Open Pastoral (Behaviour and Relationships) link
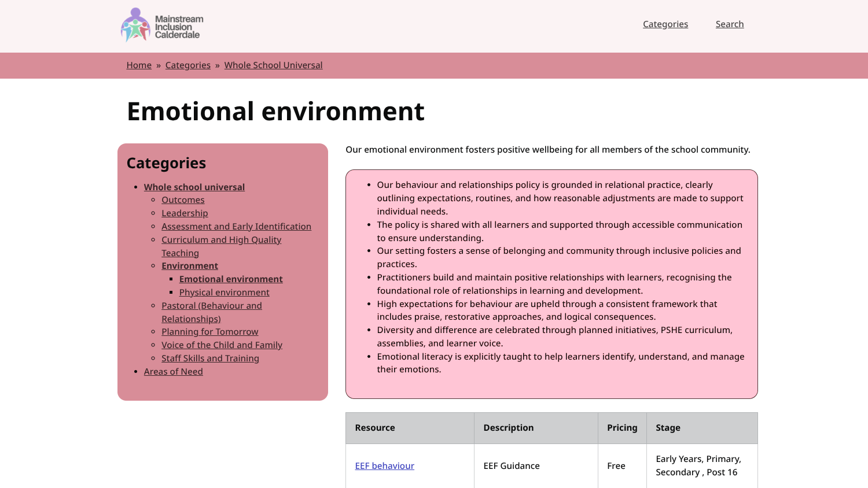The width and height of the screenshot is (868, 488). pyautogui.click(x=211, y=306)
